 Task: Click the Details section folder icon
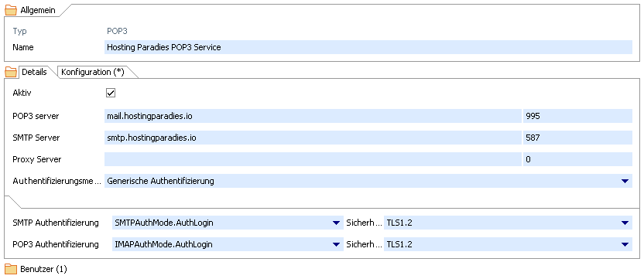10,72
